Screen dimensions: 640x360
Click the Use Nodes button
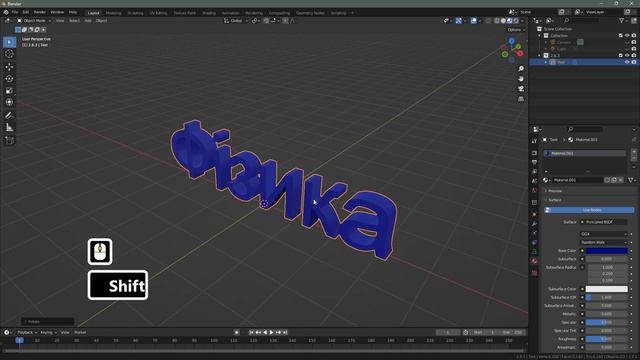(589, 210)
